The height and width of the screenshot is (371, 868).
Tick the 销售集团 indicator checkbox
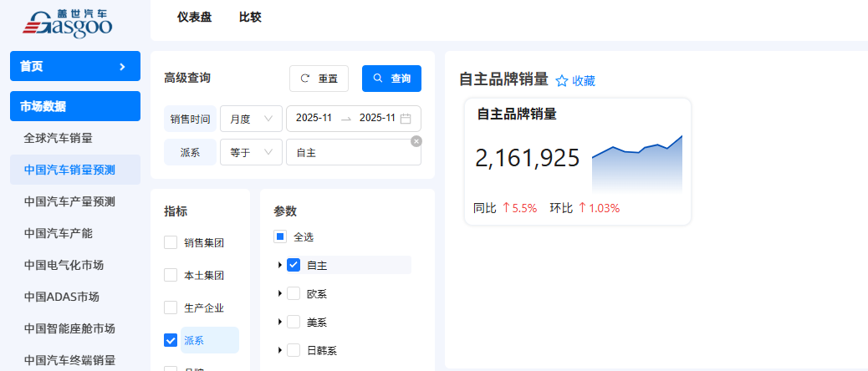coord(171,242)
